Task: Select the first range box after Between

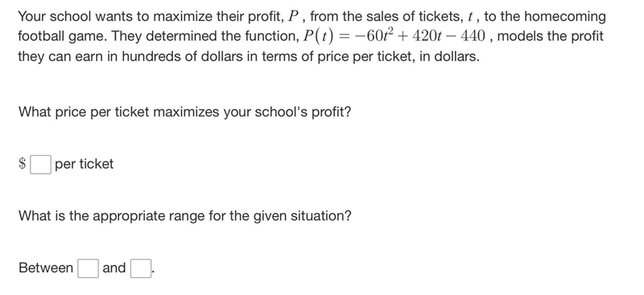Action: pyautogui.click(x=88, y=268)
